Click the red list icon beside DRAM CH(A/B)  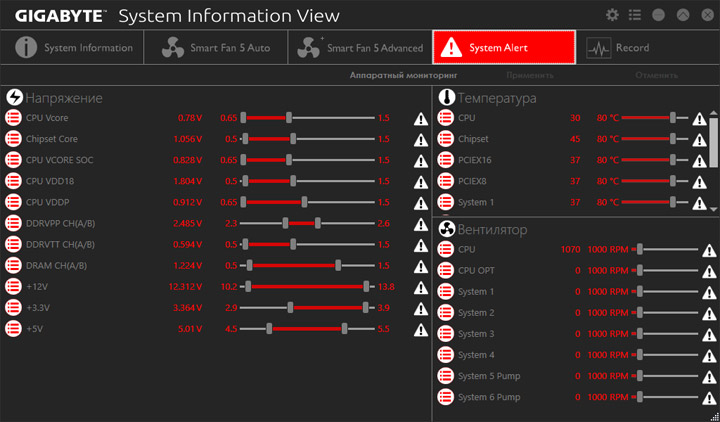click(13, 266)
